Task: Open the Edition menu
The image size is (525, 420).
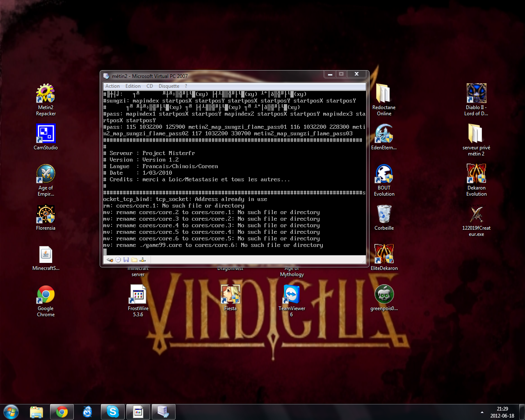Action: click(x=133, y=86)
